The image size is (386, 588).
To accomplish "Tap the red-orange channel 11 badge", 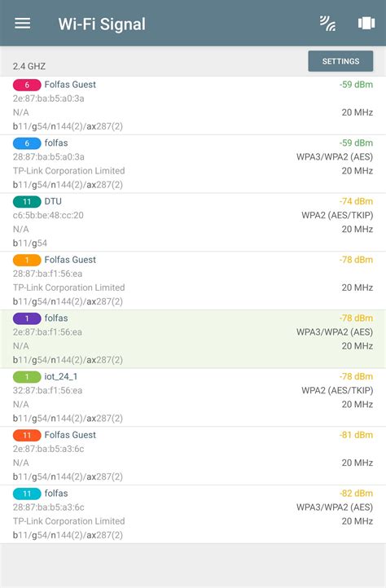I will pos(27,436).
